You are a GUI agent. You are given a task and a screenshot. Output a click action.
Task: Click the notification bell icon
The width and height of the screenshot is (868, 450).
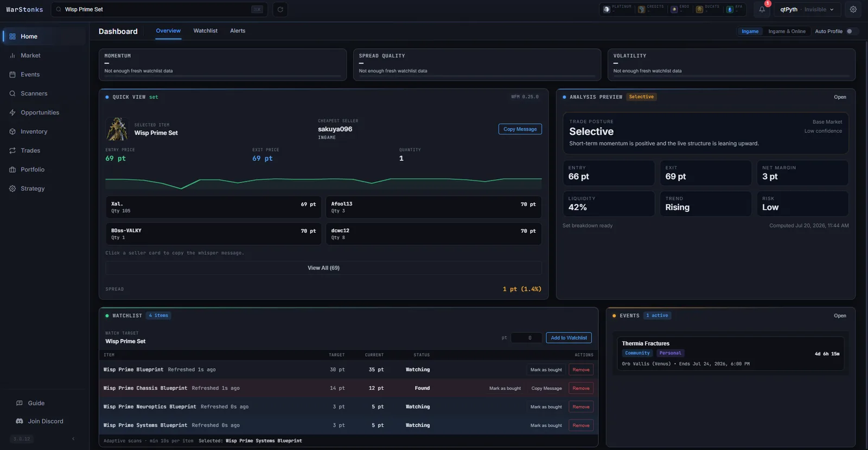click(762, 9)
